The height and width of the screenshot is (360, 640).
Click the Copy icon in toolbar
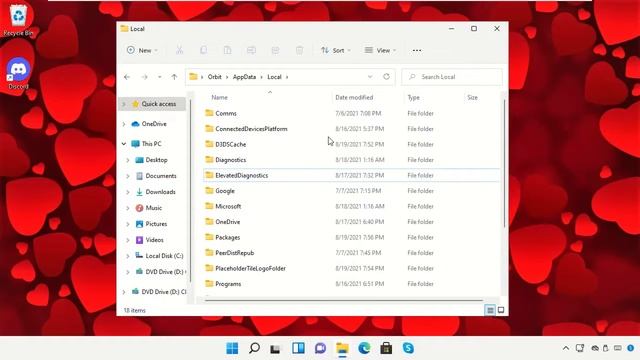(203, 50)
